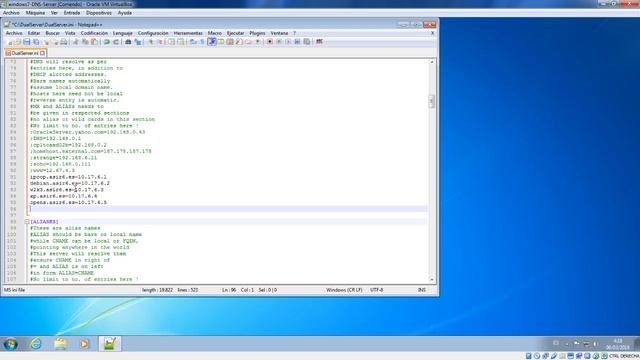Open Windows Explorer folder taskbar icon
The width and height of the screenshot is (640, 360).
(x=60, y=344)
